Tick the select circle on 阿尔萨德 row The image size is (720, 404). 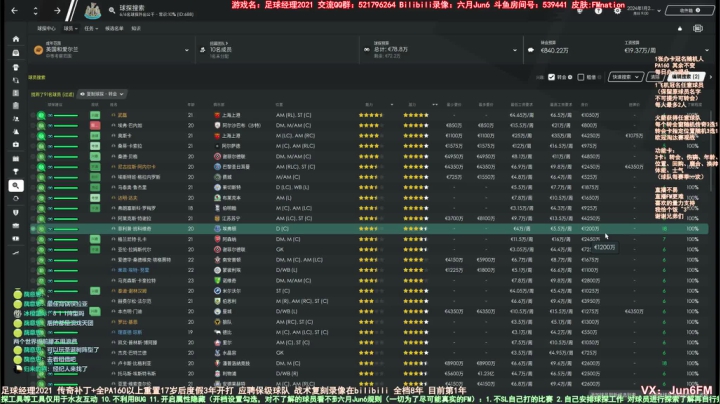33,146
